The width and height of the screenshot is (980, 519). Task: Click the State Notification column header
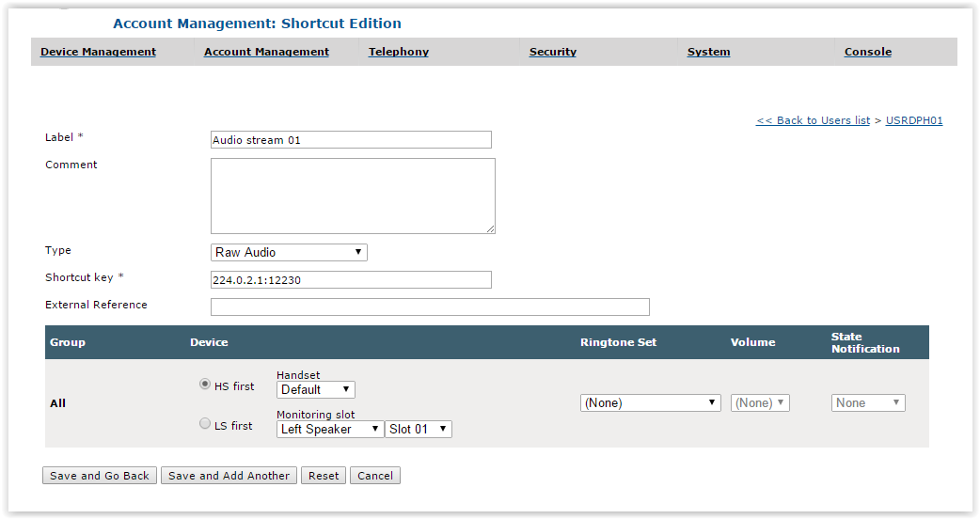865,342
